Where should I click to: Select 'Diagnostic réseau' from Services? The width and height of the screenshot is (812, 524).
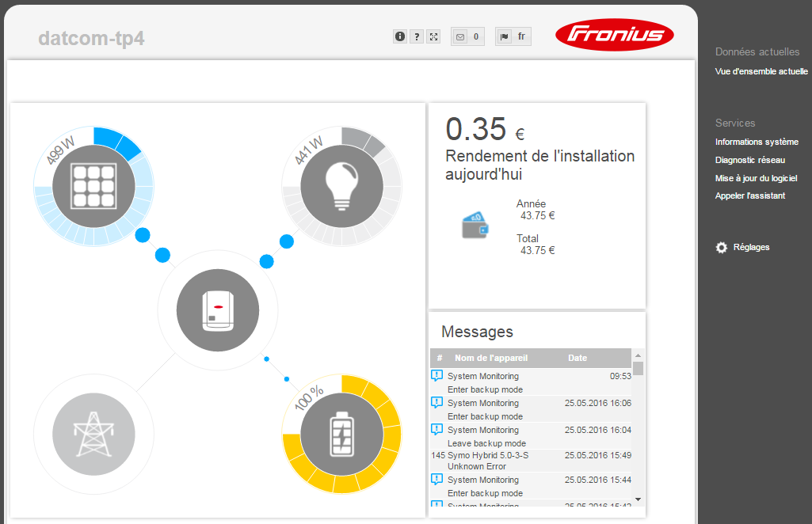pos(749,160)
